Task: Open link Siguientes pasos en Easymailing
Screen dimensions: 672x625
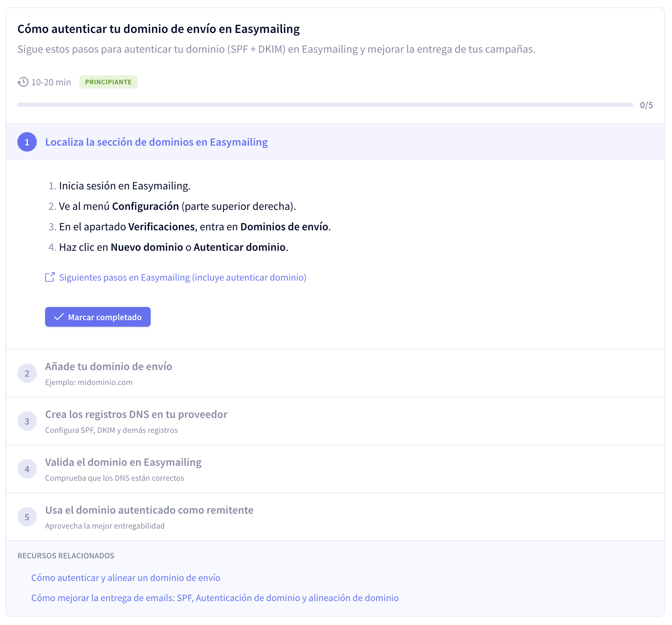Action: tap(183, 277)
